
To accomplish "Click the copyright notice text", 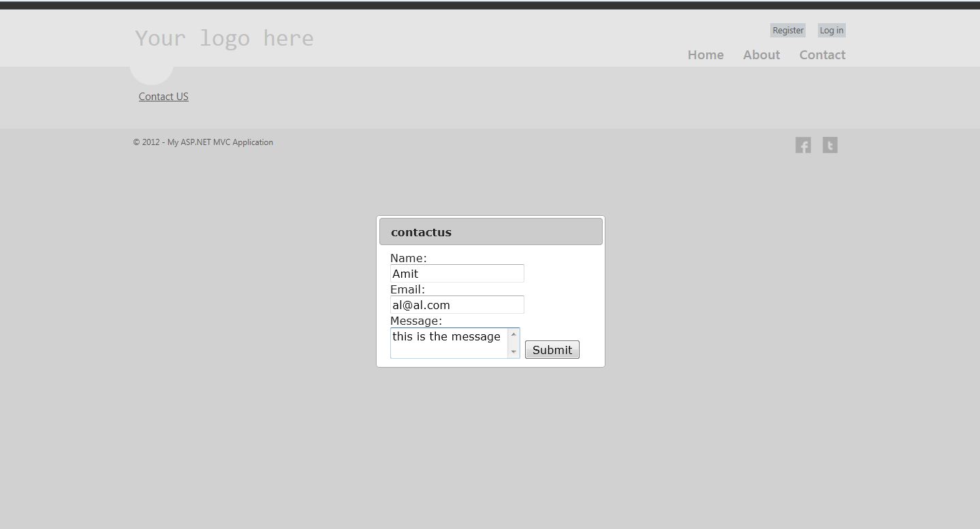I will tap(203, 142).
